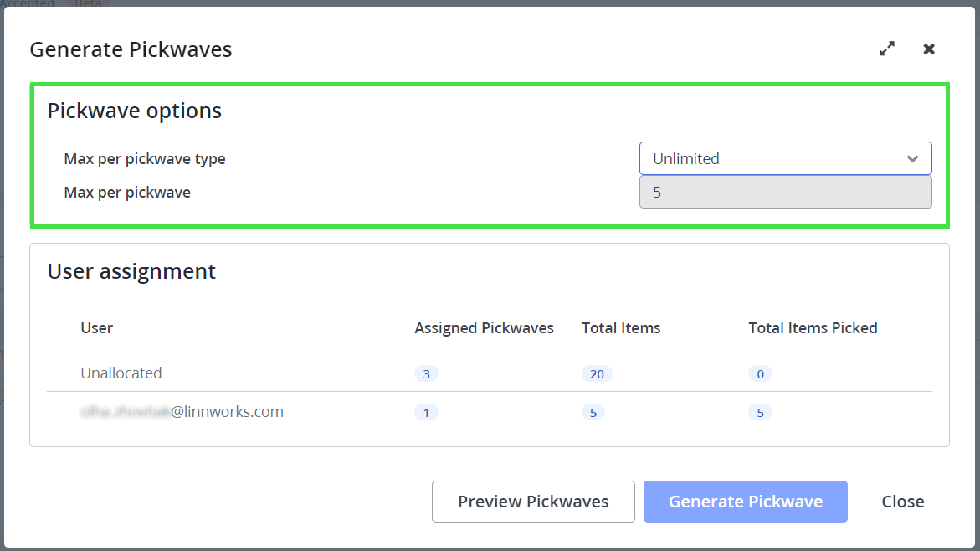980x551 pixels.
Task: Click linnworks user's Total Items Picked badge
Action: (760, 413)
